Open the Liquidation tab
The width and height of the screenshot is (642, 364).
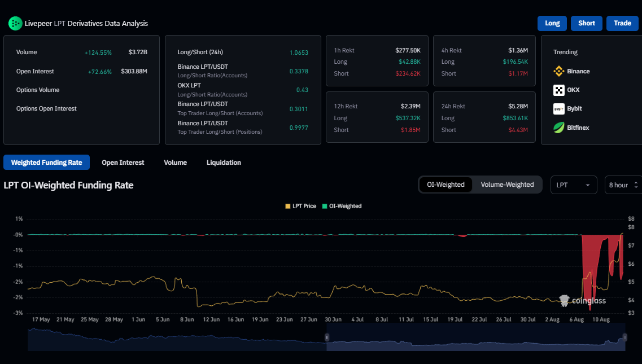(x=224, y=163)
